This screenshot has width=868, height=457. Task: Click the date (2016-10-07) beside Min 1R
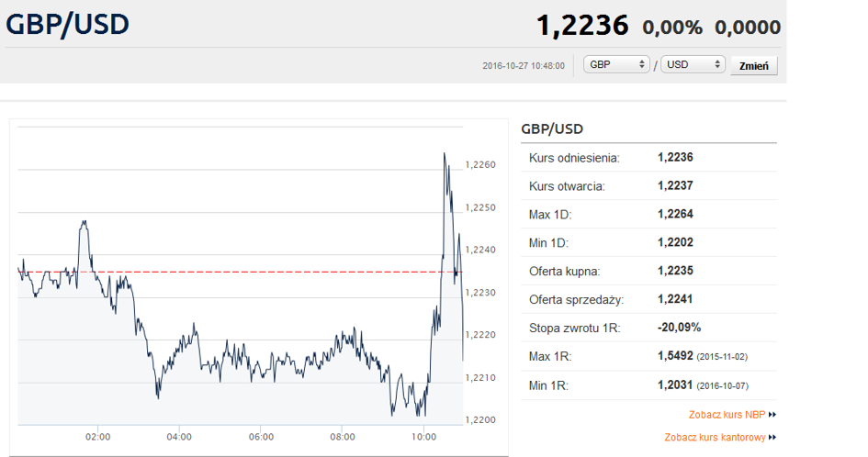722,385
